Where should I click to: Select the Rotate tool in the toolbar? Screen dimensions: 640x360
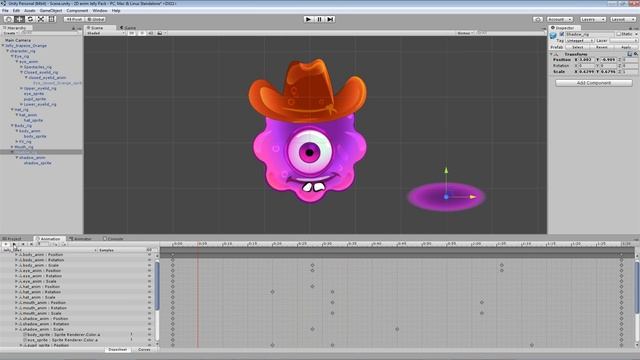[x=30, y=19]
